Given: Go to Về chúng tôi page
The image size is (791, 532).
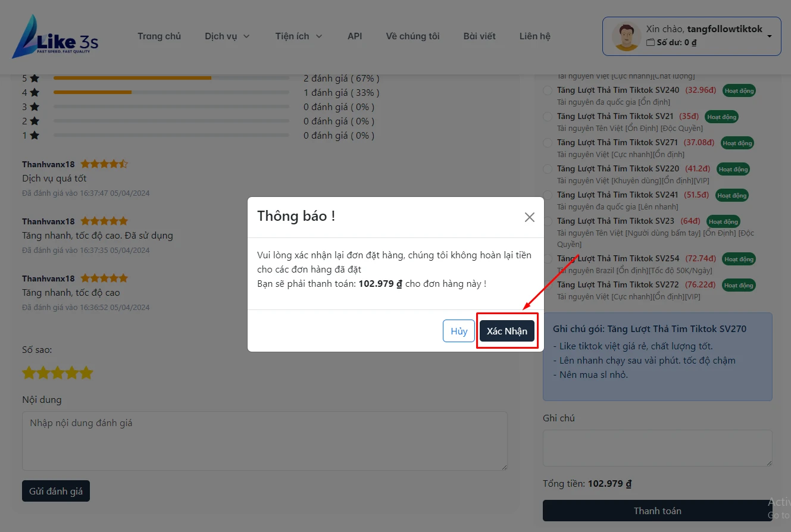Looking at the screenshot, I should click(x=412, y=36).
